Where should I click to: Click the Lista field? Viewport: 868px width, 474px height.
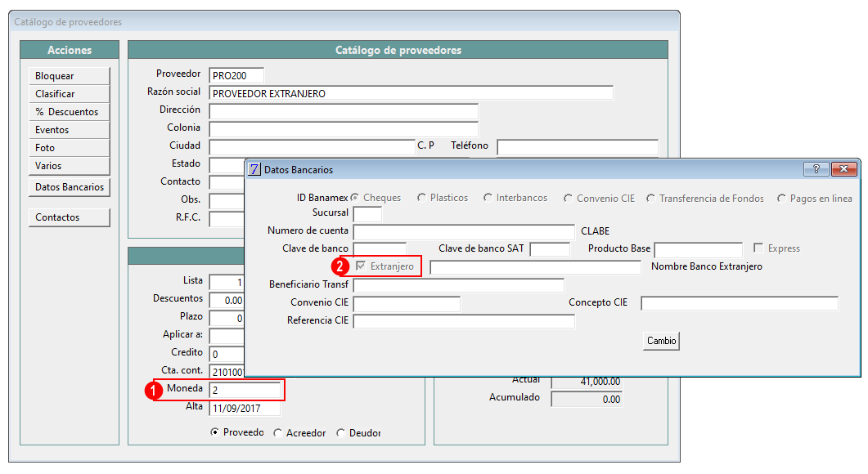[x=227, y=281]
